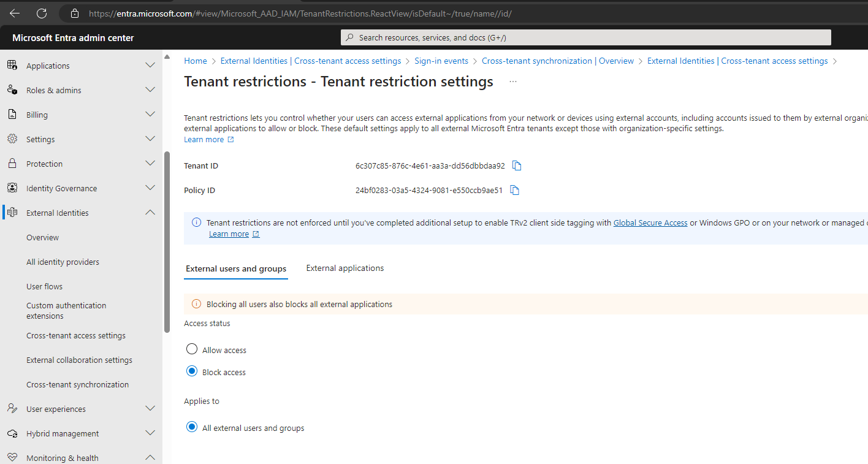Viewport: 868px width, 464px height.
Task: Click the browser refresh icon
Action: 42,13
